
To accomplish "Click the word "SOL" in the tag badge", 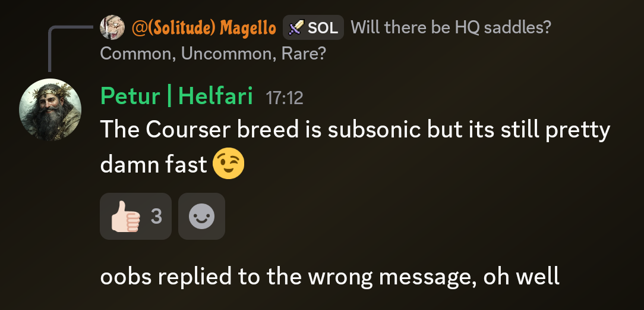I will tap(323, 28).
